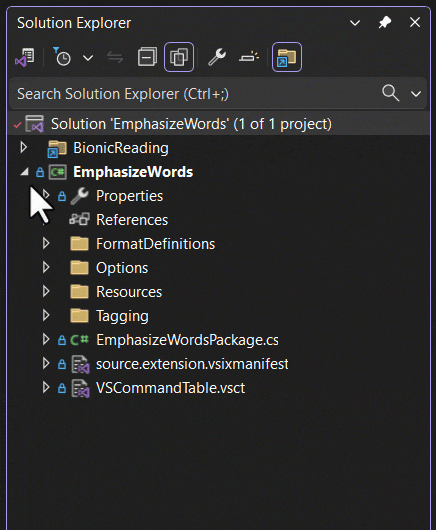Open Properties via the wrench icon

point(217,57)
